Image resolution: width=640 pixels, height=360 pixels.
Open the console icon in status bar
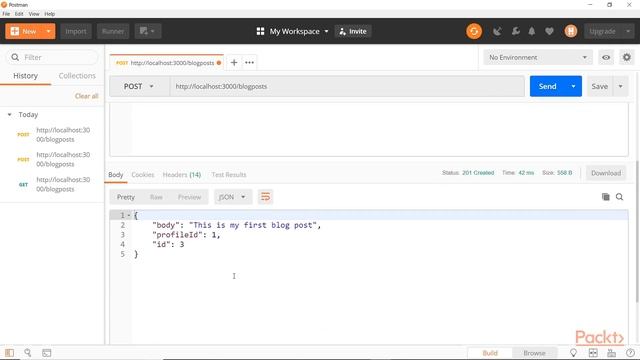[x=47, y=353]
